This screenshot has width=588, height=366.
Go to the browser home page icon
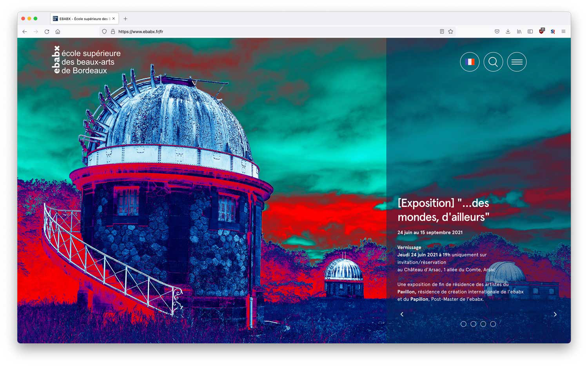[x=58, y=32]
